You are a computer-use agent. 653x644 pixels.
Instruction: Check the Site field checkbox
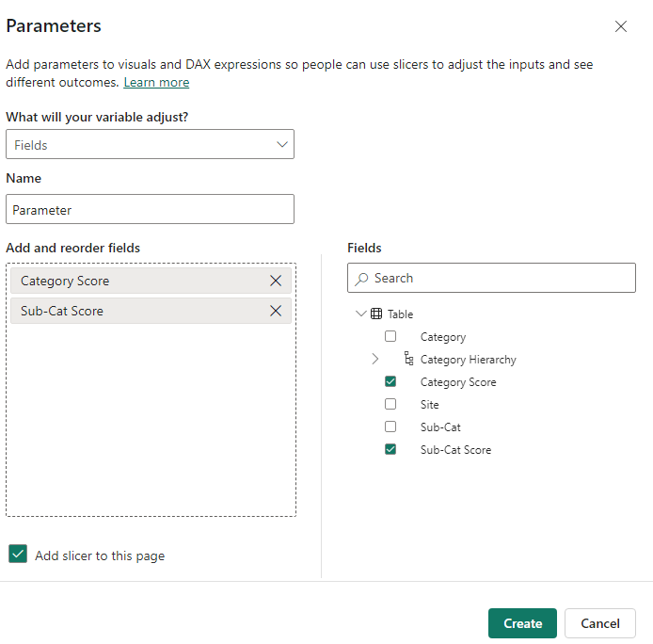pos(390,404)
